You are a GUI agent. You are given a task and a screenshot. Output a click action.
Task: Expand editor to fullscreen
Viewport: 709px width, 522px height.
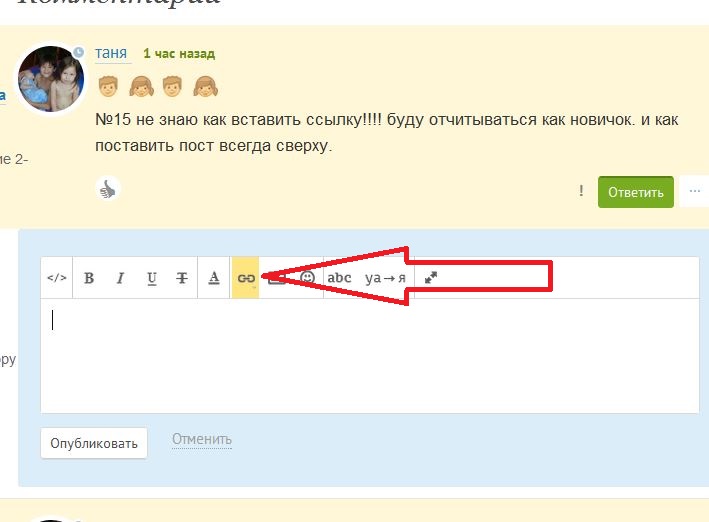pos(431,278)
